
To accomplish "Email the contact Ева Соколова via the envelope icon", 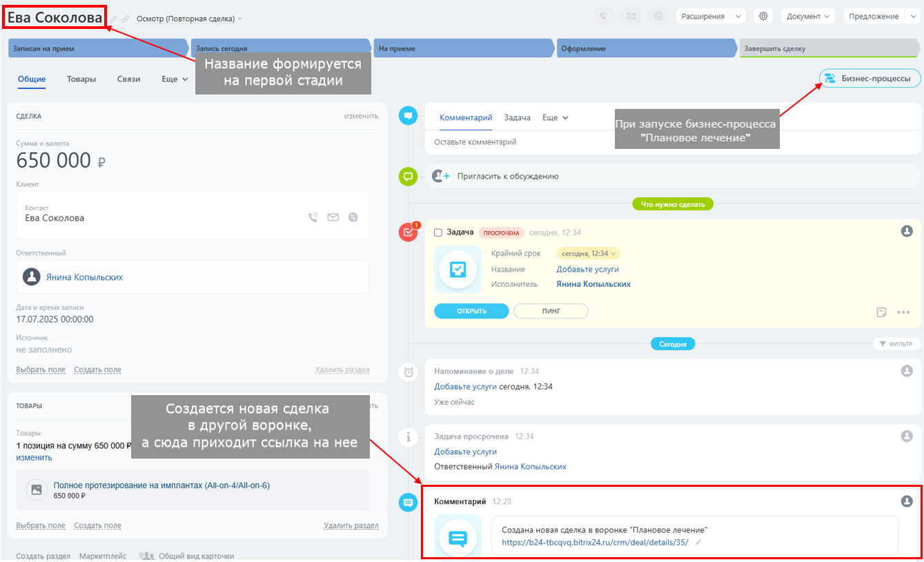I will [x=333, y=217].
